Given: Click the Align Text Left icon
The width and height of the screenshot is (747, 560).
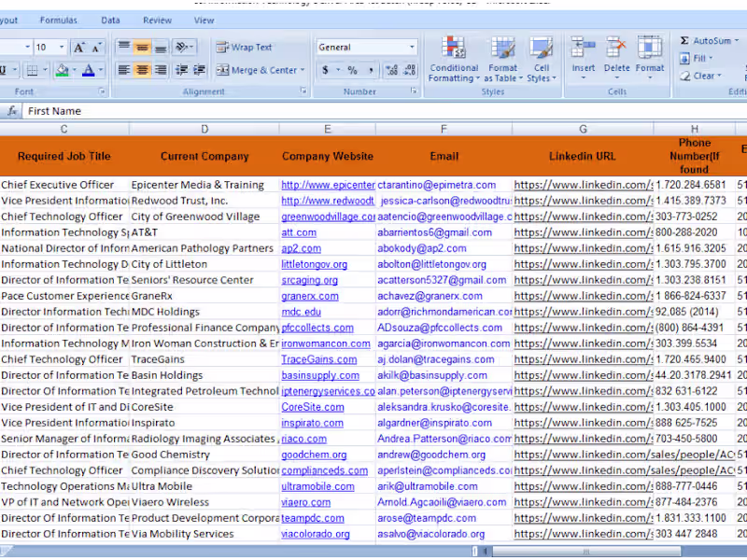Looking at the screenshot, I should (x=123, y=70).
